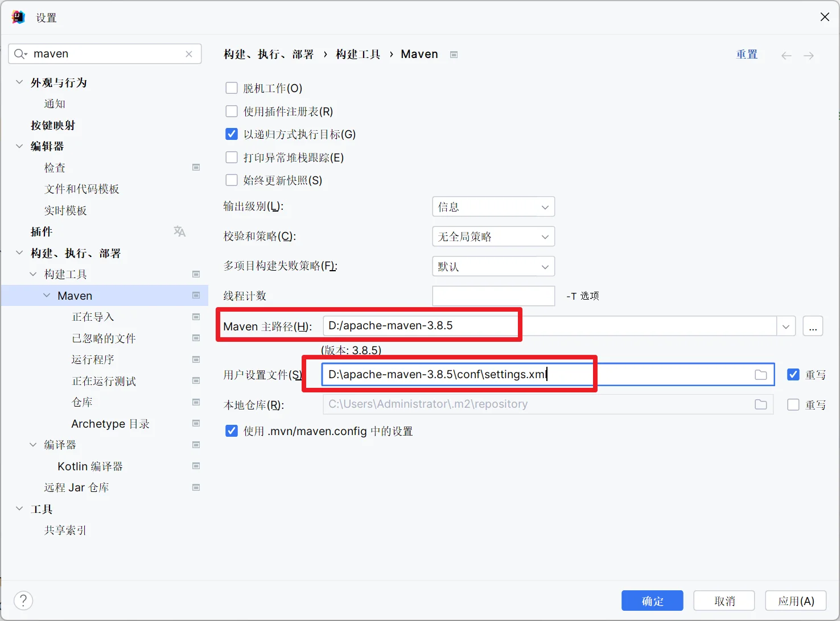Uncheck 以递归方式执行目标(G) checkbox

[x=232, y=134]
